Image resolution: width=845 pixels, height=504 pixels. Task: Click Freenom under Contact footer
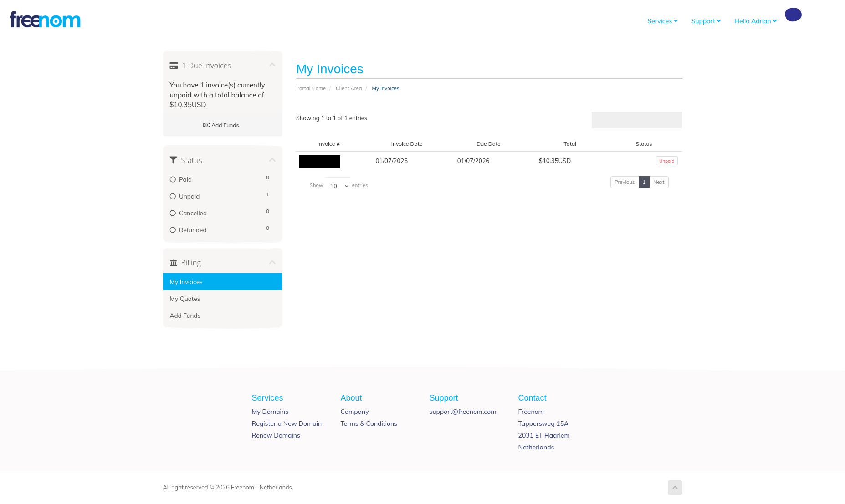[531, 412]
